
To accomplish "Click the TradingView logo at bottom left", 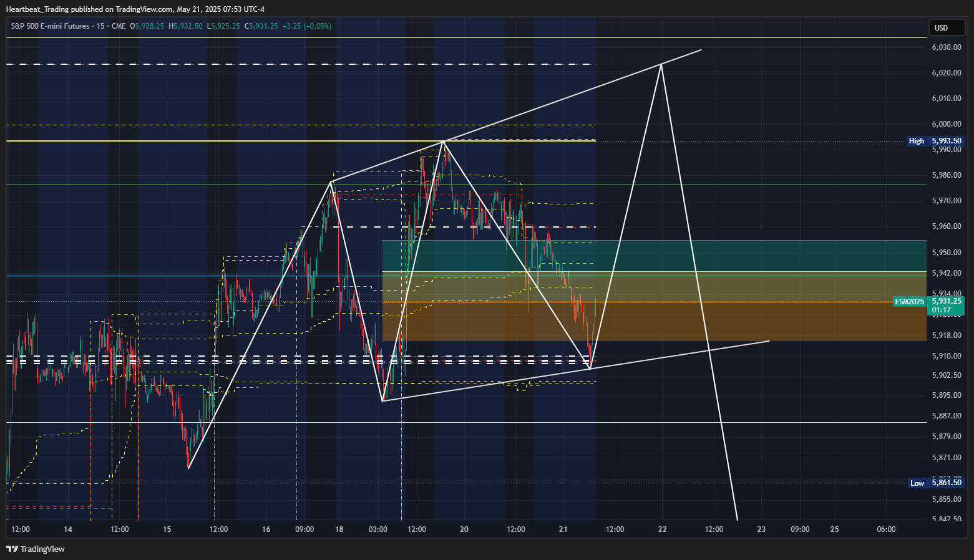I will [36, 549].
